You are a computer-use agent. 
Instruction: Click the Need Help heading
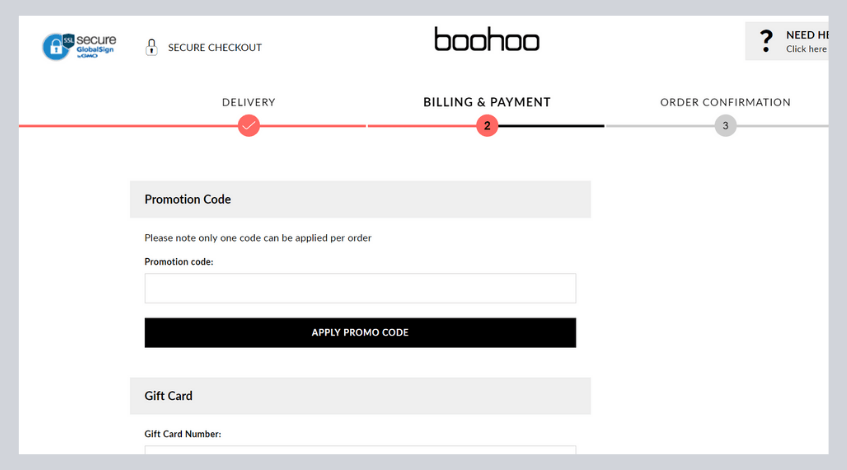coord(806,35)
